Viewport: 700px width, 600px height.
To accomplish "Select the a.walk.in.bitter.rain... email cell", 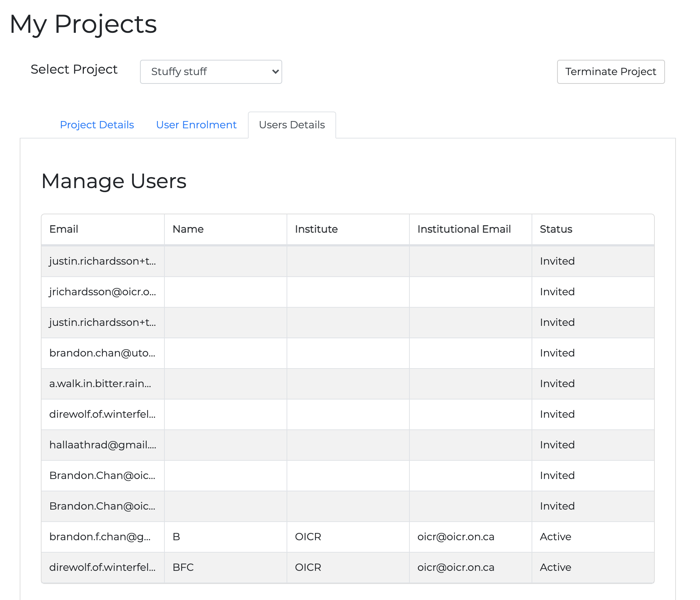I will (103, 384).
